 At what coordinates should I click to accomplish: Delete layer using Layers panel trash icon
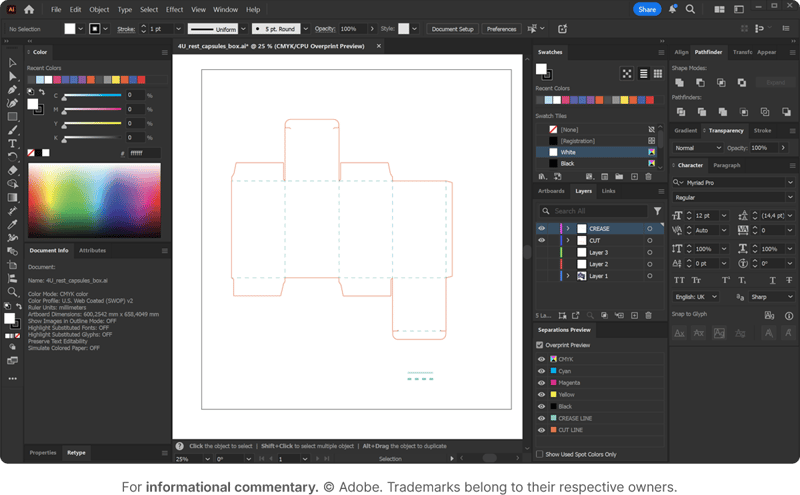[x=648, y=315]
